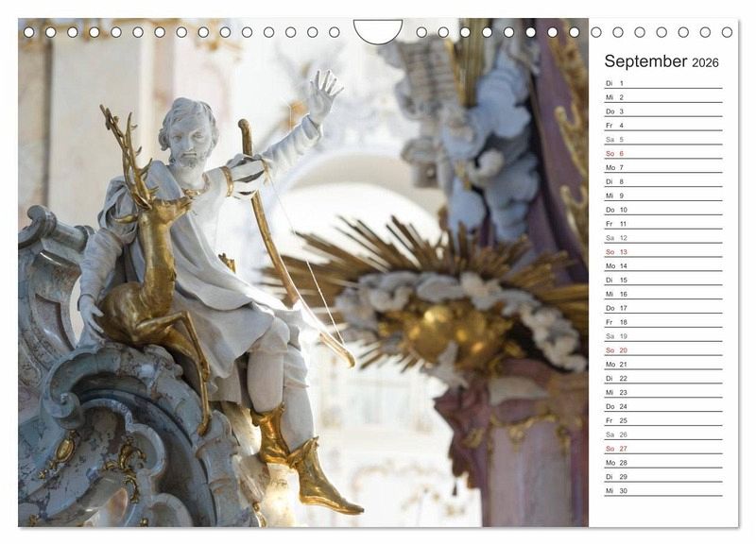Image resolution: width=756 pixels, height=545 pixels.
Task: Select the 'Mi 2' date row
Action: tap(663, 97)
